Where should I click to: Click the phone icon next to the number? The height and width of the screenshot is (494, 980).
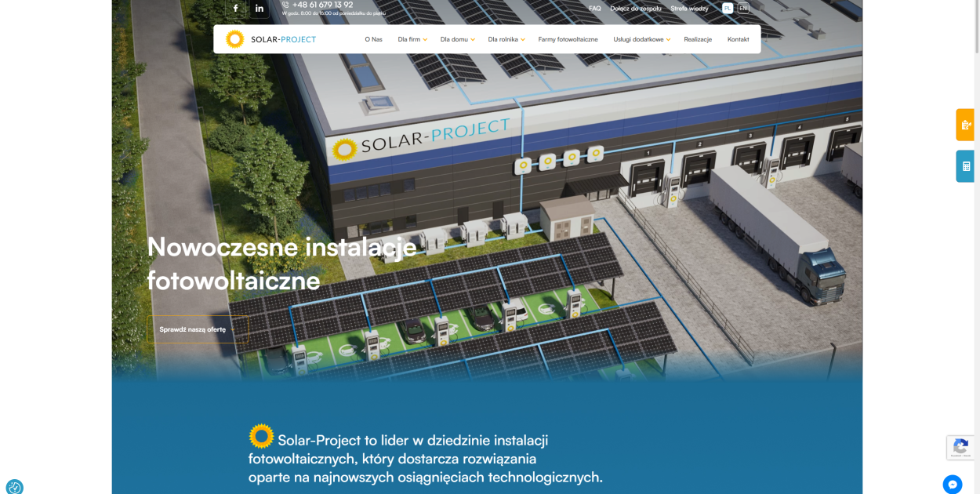pos(285,4)
